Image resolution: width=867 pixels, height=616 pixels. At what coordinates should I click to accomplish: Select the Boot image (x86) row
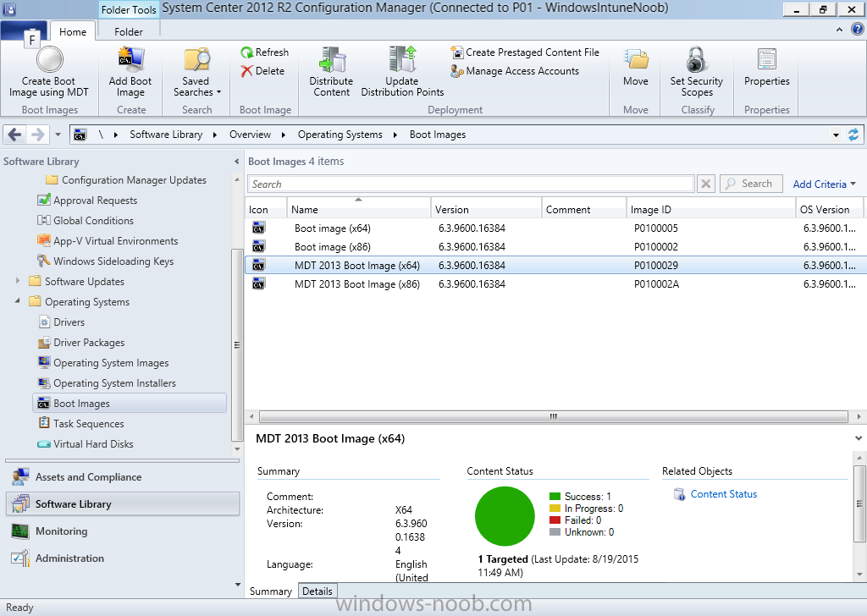click(555, 246)
